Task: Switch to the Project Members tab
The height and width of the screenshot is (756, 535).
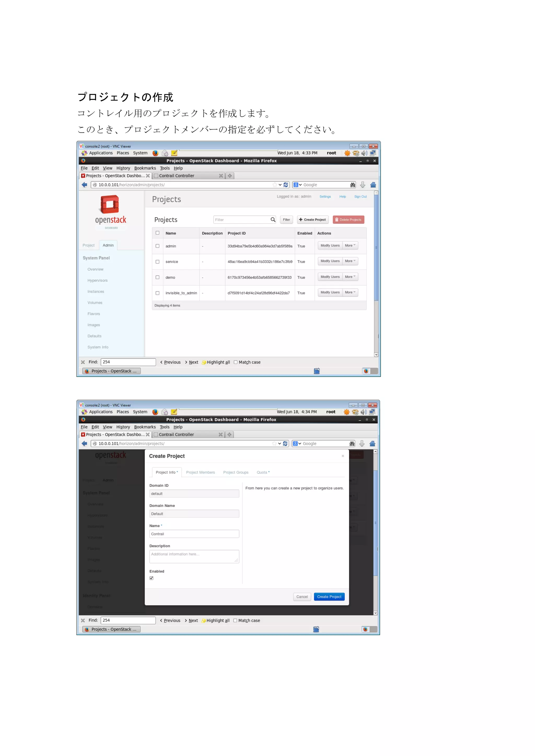Action: pos(200,473)
